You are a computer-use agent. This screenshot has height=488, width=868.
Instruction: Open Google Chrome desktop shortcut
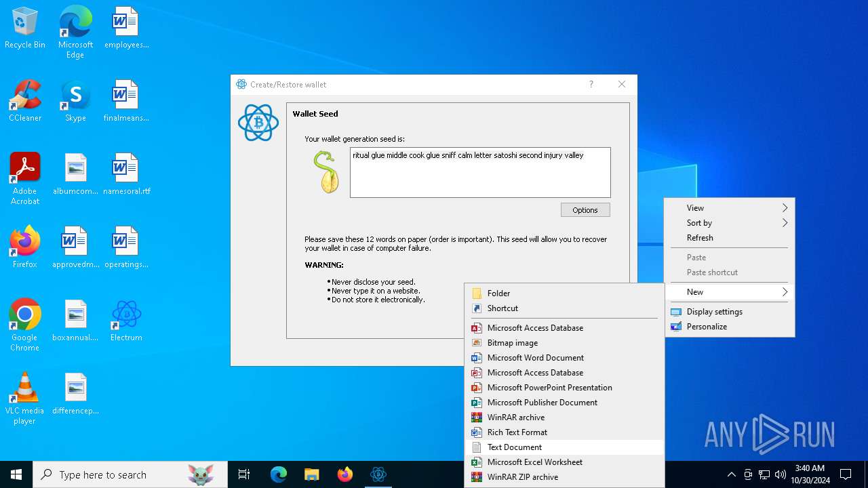pos(25,325)
